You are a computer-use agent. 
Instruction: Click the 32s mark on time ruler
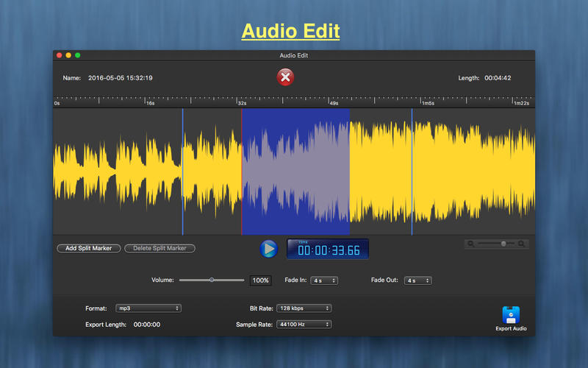243,103
